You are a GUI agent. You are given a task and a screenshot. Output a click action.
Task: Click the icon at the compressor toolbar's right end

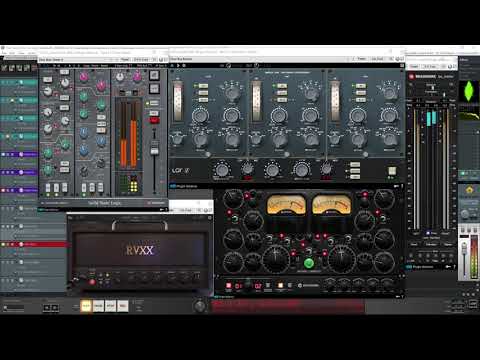pos(402,66)
